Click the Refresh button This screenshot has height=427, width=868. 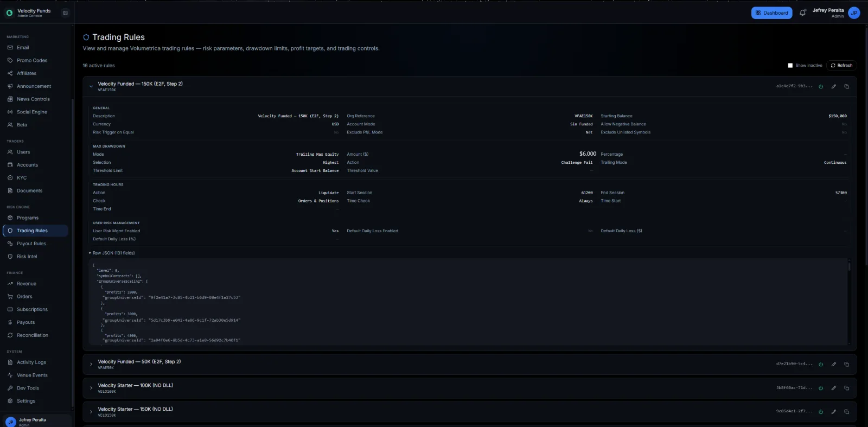coord(841,65)
